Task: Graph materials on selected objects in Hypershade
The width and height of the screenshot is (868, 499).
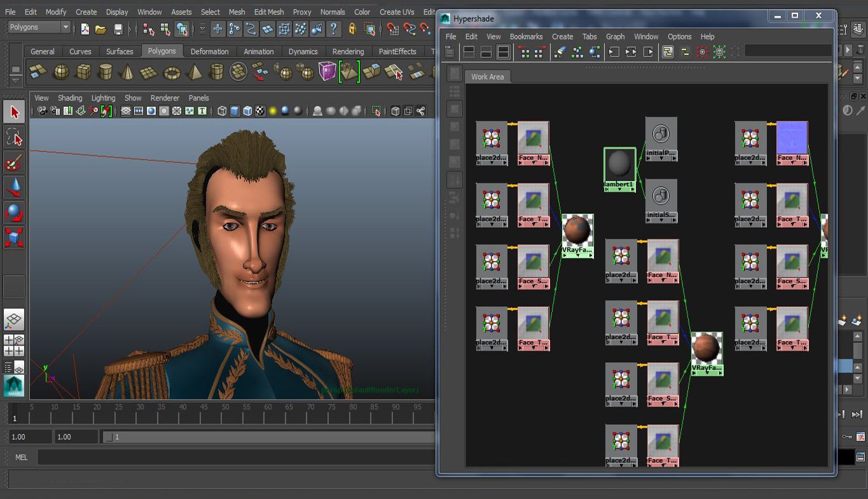Action: coord(595,52)
